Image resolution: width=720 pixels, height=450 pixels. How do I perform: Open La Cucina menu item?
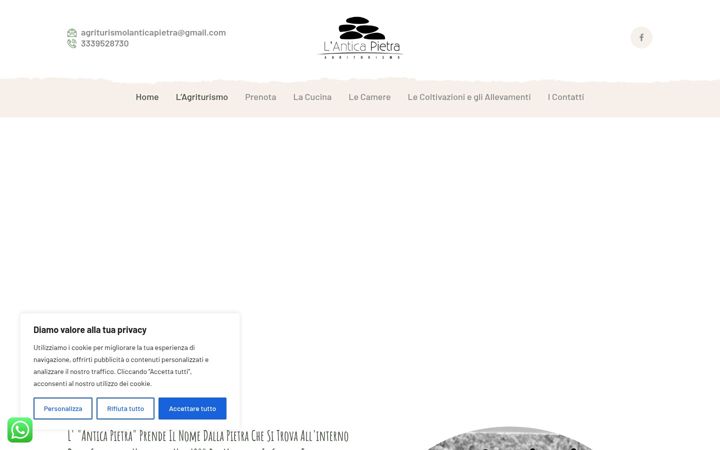tap(312, 97)
